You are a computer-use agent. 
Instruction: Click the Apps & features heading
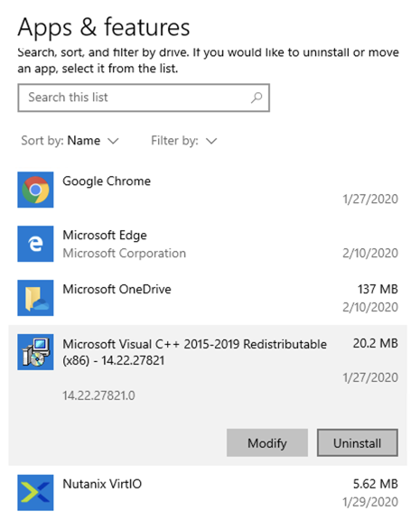click(x=104, y=27)
